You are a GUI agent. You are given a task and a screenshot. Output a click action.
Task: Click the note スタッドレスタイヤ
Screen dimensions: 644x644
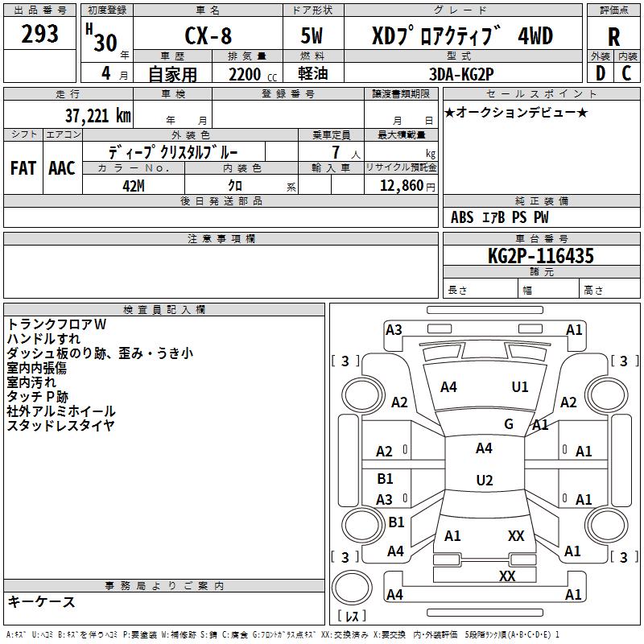(x=60, y=425)
